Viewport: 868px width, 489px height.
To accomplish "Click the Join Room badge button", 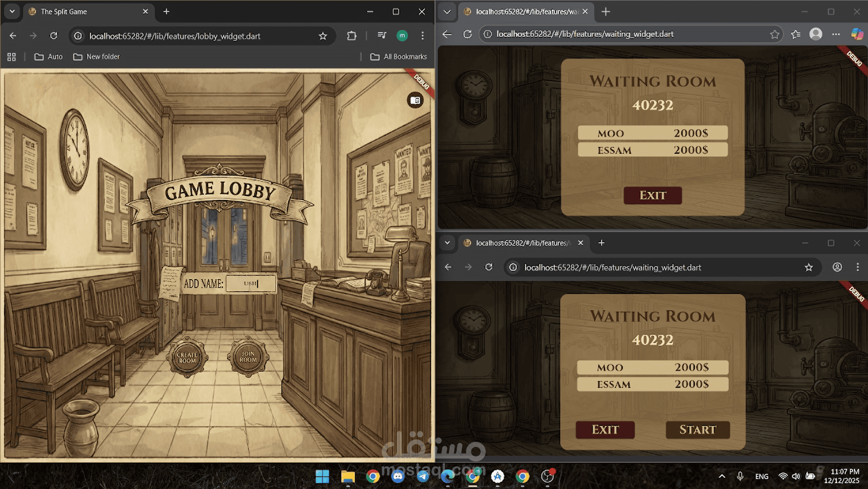I will 248,357.
